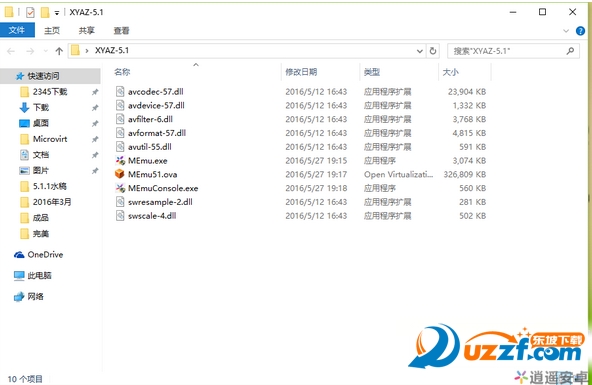Select the MEmuConsole.exe application icon
The image size is (592, 385).
120,188
